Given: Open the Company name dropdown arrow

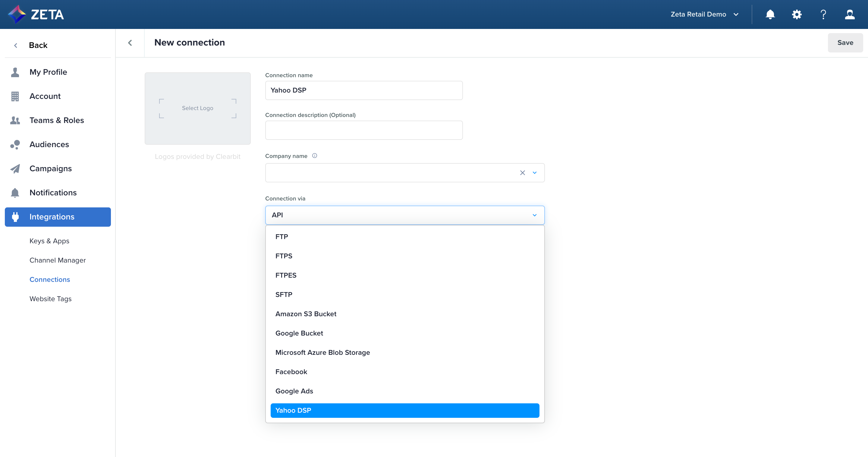Looking at the screenshot, I should click(534, 173).
